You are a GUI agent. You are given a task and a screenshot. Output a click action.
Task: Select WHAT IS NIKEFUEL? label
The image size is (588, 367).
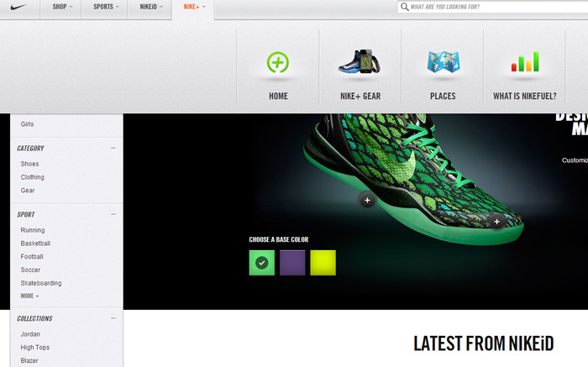pos(525,96)
